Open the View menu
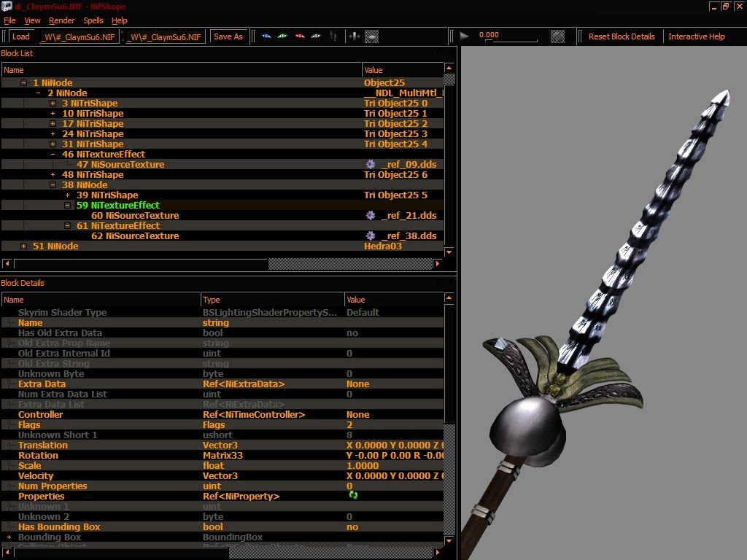The image size is (747, 560). (x=32, y=20)
